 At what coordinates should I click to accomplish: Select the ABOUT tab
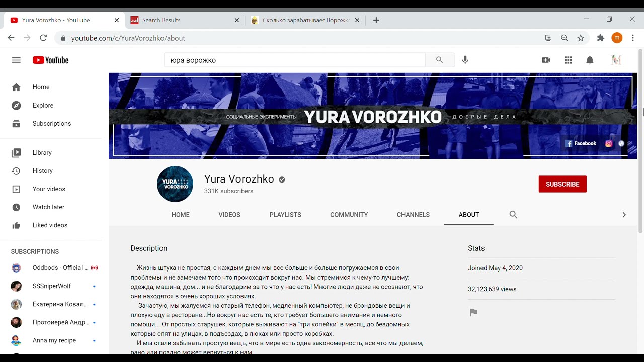[x=469, y=215]
